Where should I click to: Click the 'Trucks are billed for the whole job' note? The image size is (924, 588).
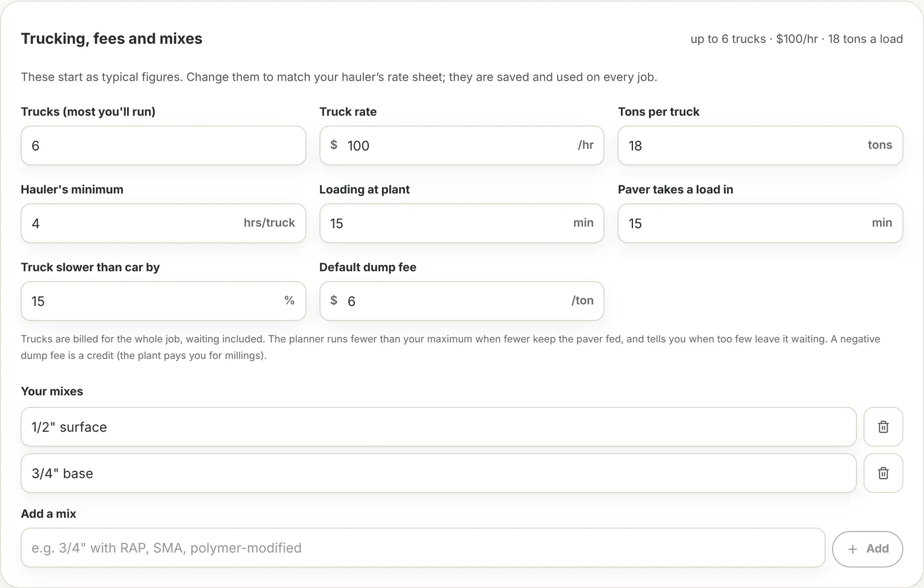450,347
